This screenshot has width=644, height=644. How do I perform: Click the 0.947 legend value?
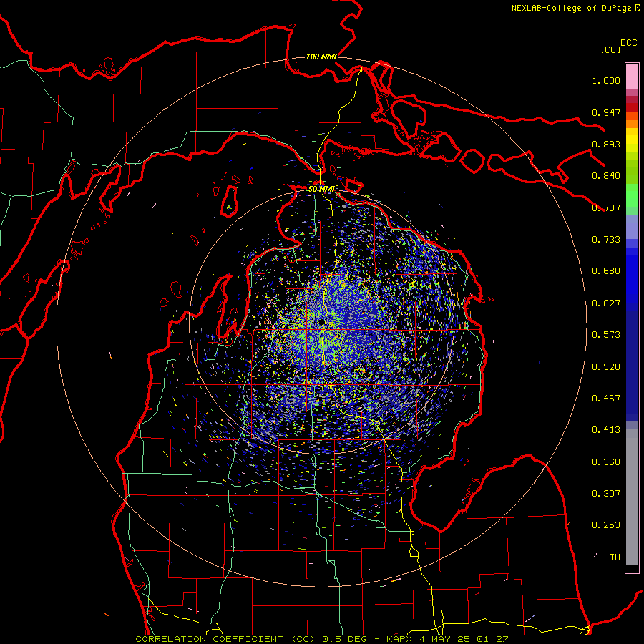(606, 112)
